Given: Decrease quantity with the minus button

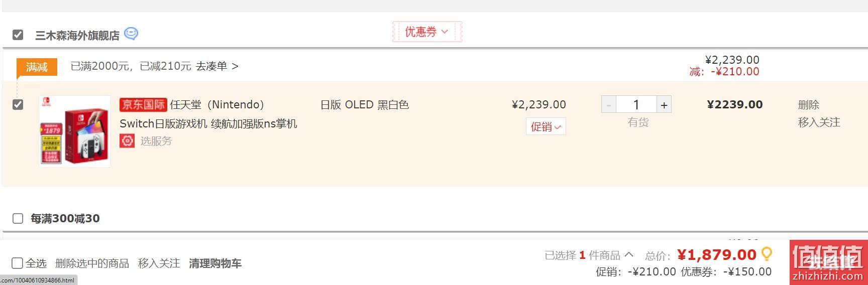Looking at the screenshot, I should point(609,104).
